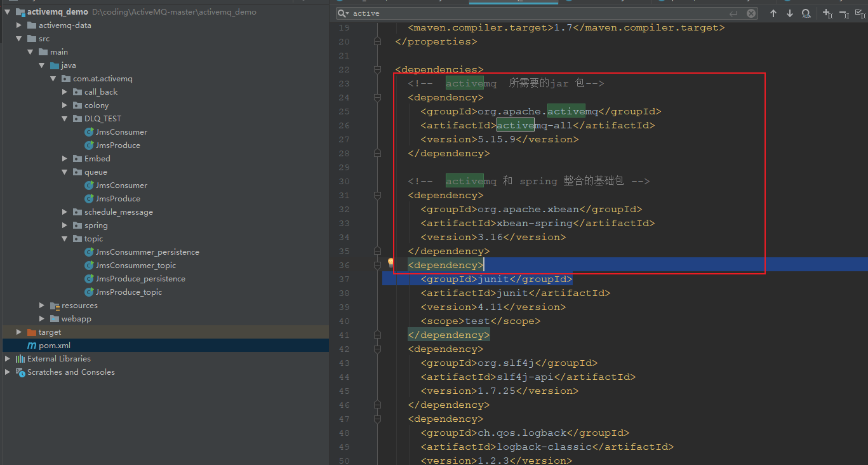Viewport: 868px width, 465px height.
Task: Click the resources folder icon
Action: 55,306
